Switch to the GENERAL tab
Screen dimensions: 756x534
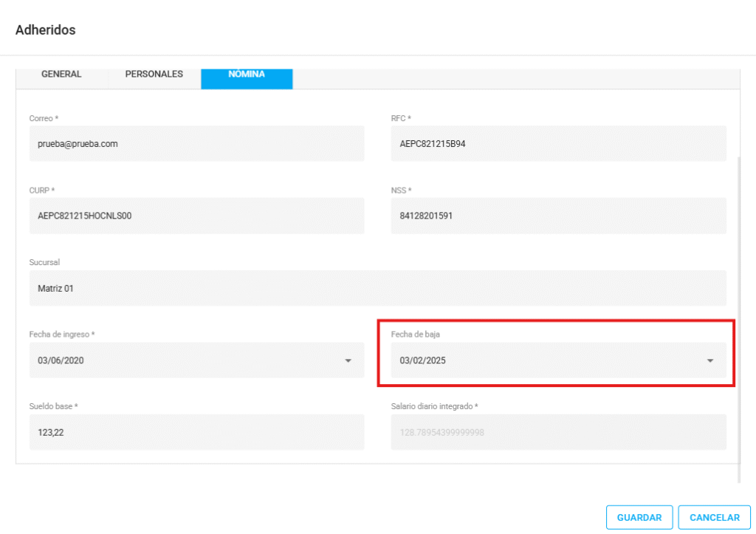tap(61, 75)
